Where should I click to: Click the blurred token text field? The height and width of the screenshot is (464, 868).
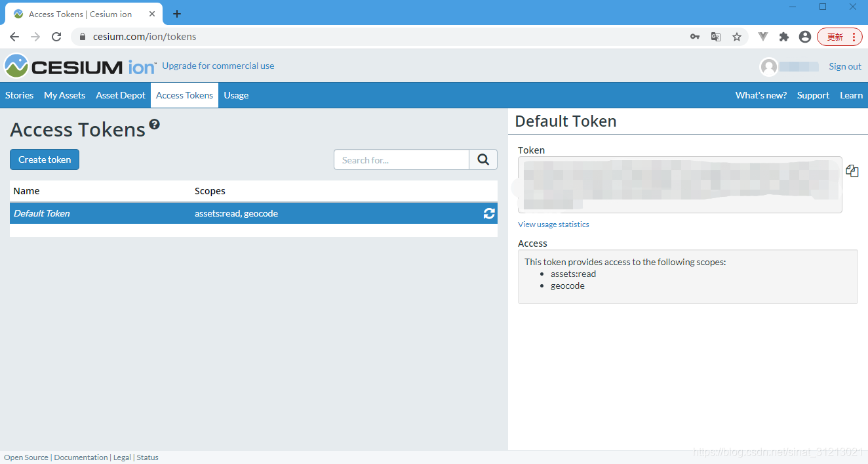click(x=680, y=184)
